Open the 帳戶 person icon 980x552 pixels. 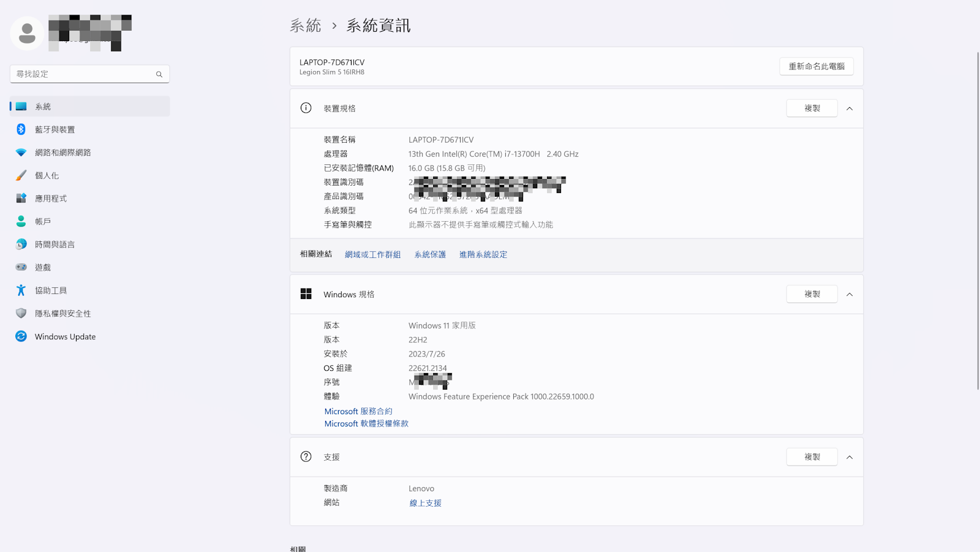click(x=21, y=221)
